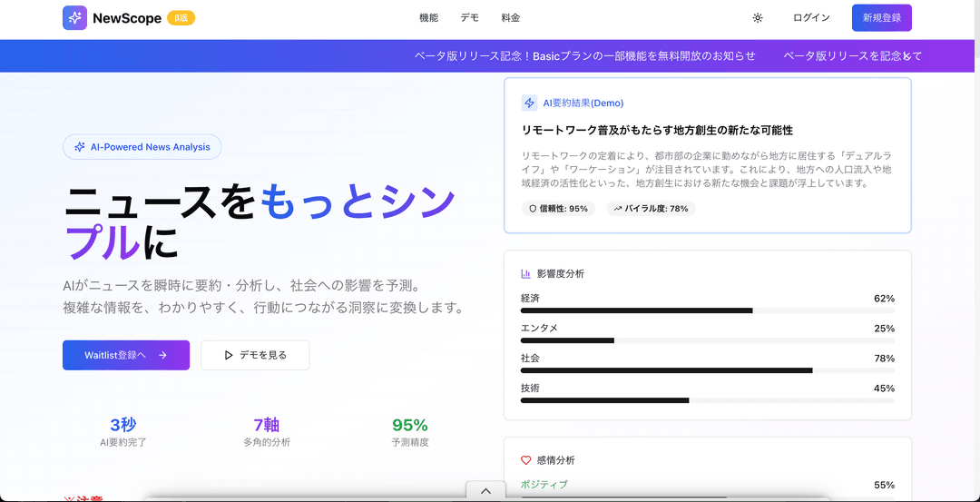Screen dimensions: 980x502
Task: Click the NewScope brand name
Action: pos(127,18)
